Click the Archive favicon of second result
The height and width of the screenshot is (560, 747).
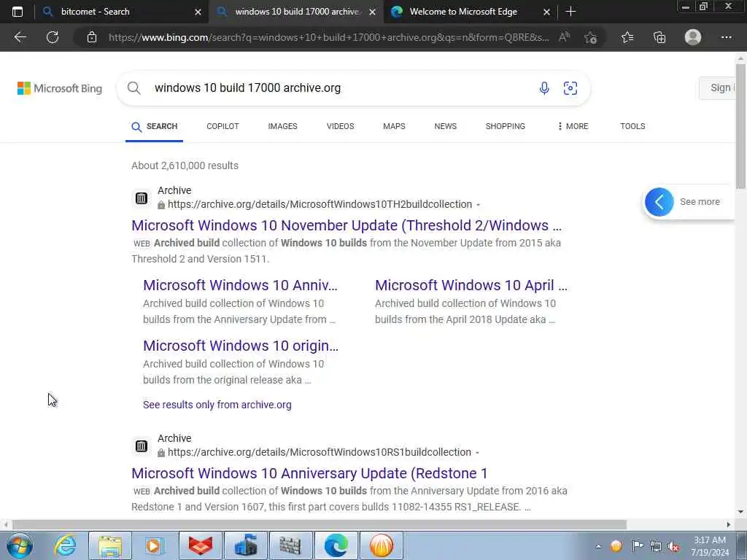[x=142, y=446]
